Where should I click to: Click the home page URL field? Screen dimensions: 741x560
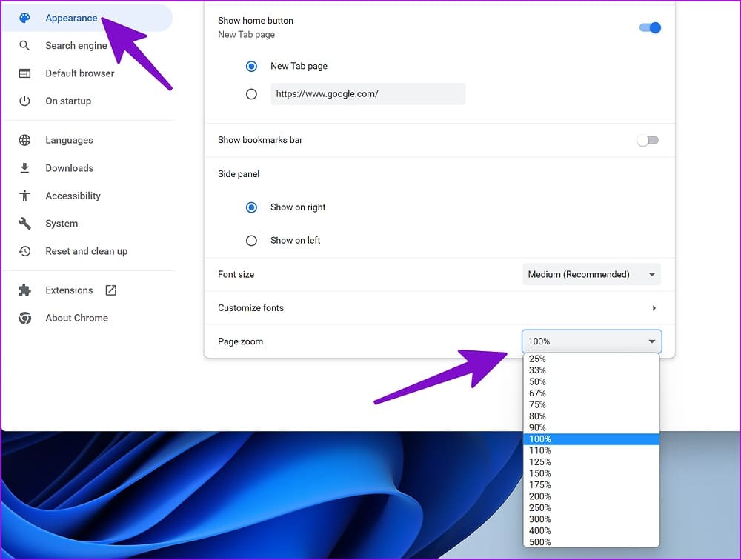pos(368,93)
